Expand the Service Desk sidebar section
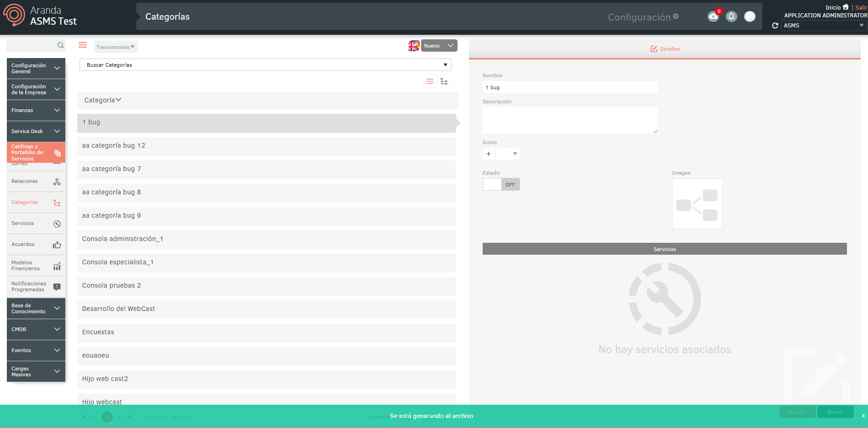Viewport: 868px width, 428px height. (x=36, y=131)
